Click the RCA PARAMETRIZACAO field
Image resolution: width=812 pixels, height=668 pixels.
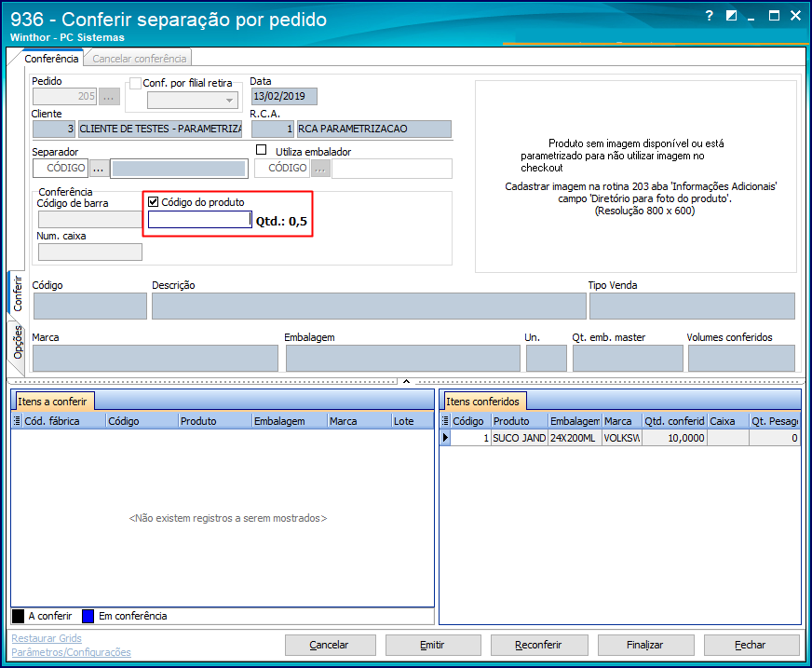[x=374, y=129]
